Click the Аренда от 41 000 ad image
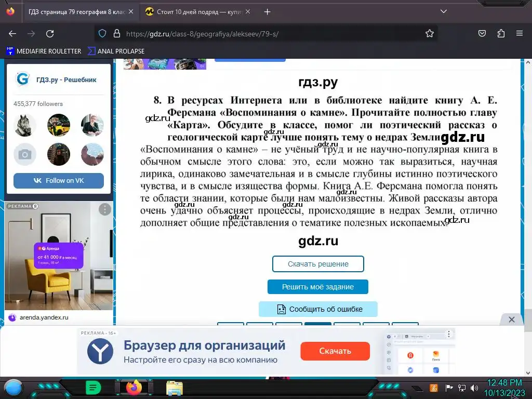Image resolution: width=532 pixels, height=399 pixels. [x=59, y=256]
